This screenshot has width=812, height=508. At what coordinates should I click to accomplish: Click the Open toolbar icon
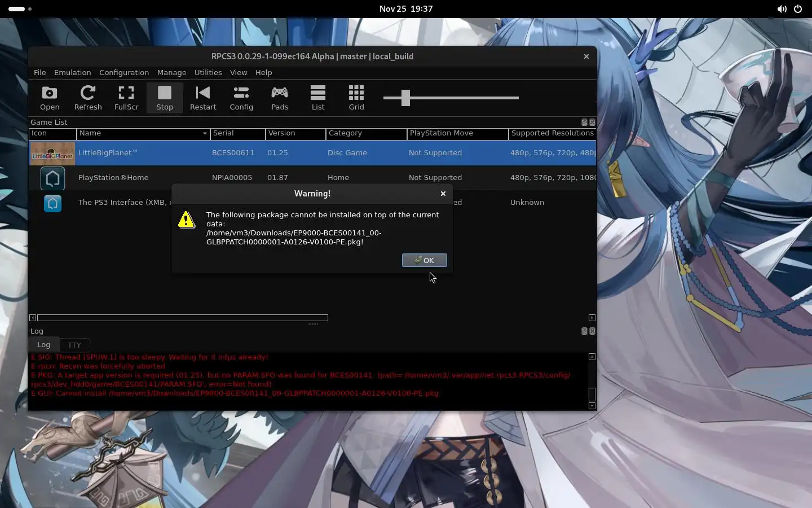[x=50, y=98]
